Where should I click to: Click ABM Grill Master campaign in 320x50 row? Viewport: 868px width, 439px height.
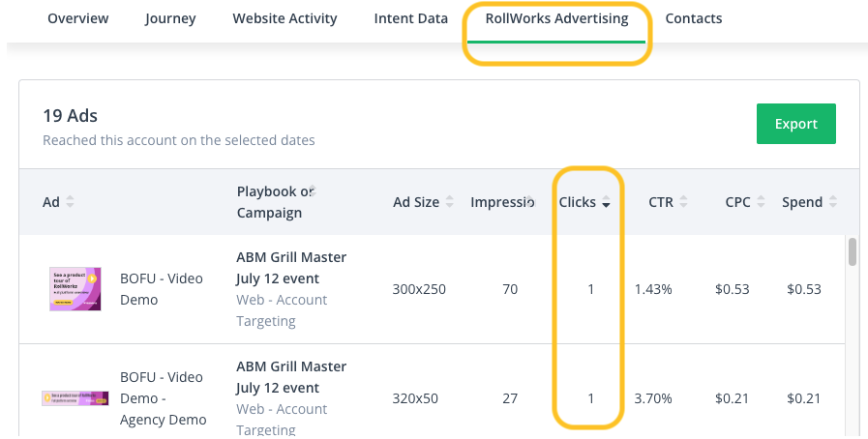pos(291,377)
